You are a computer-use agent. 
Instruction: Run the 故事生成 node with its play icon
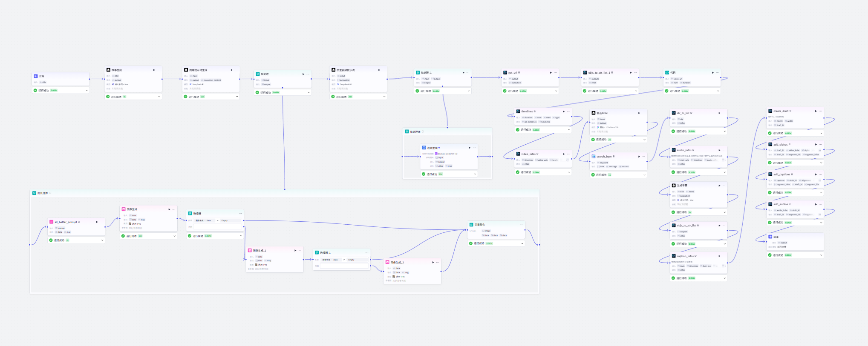[154, 70]
